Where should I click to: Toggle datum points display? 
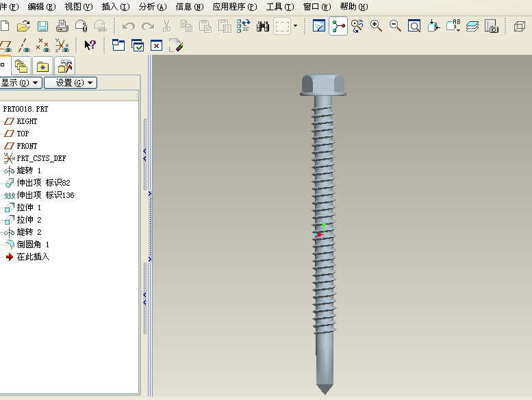(42, 45)
